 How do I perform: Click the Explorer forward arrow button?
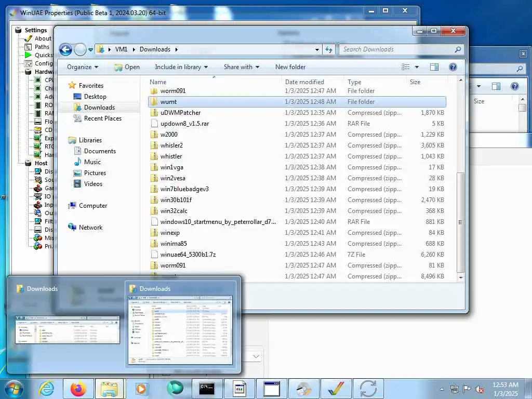(80, 49)
